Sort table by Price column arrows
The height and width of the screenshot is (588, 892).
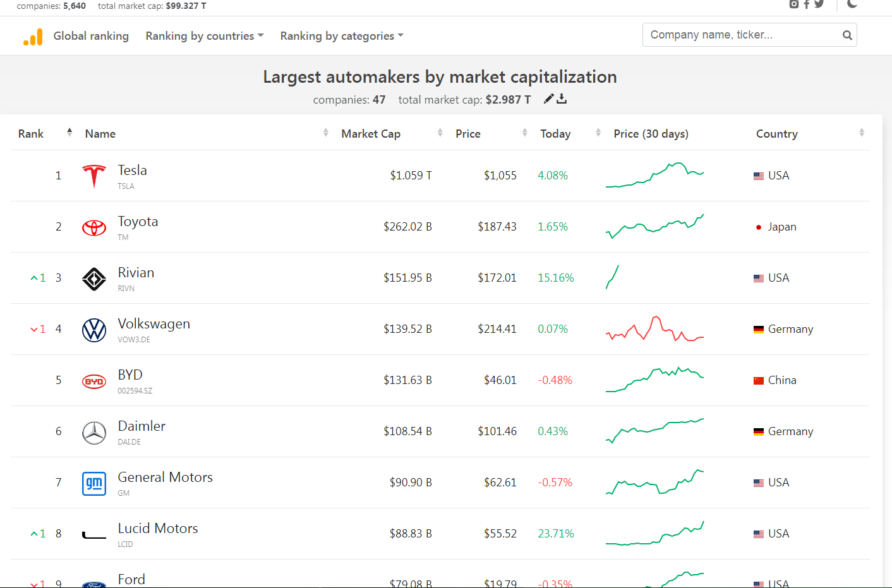(x=524, y=133)
